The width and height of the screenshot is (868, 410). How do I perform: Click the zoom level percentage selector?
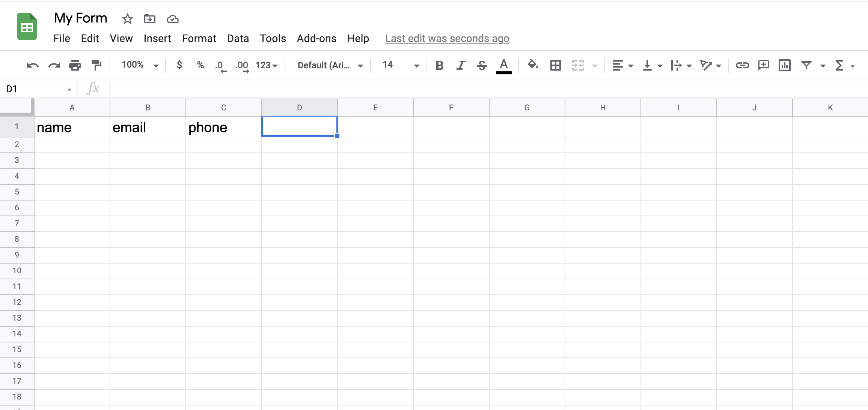138,65
